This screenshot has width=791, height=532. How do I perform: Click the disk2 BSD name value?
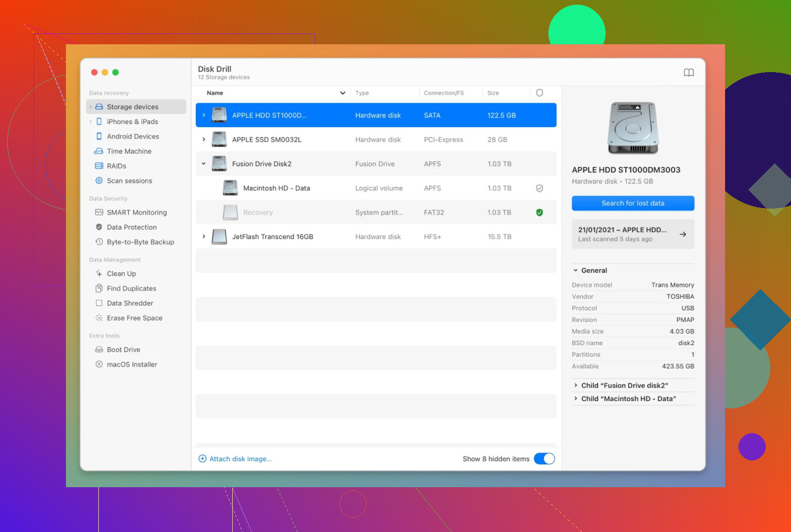click(686, 343)
